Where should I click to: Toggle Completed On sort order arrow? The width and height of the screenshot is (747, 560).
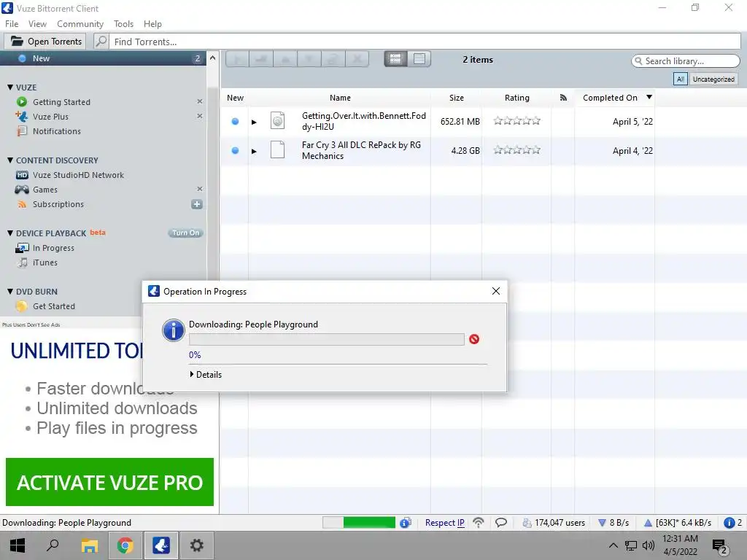649,97
